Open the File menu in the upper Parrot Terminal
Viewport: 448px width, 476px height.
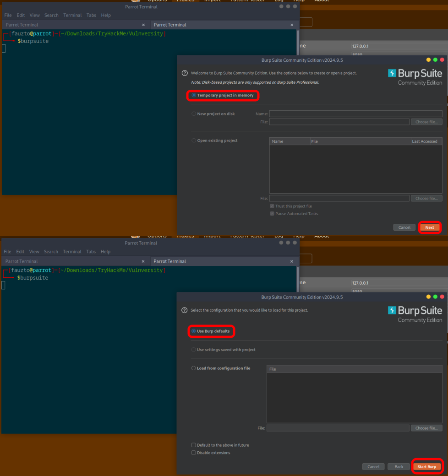pyautogui.click(x=8, y=15)
